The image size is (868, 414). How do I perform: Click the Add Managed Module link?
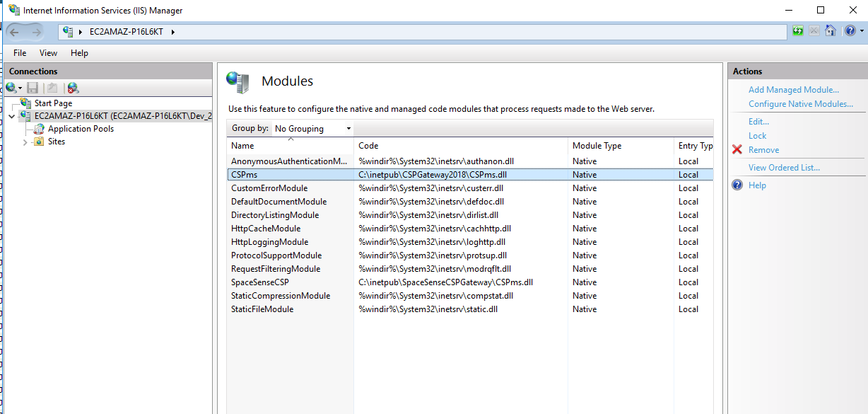tap(794, 90)
